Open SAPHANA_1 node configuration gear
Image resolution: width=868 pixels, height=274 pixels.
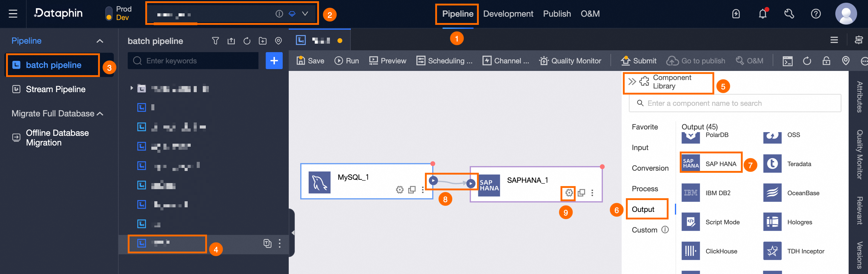[x=569, y=193]
